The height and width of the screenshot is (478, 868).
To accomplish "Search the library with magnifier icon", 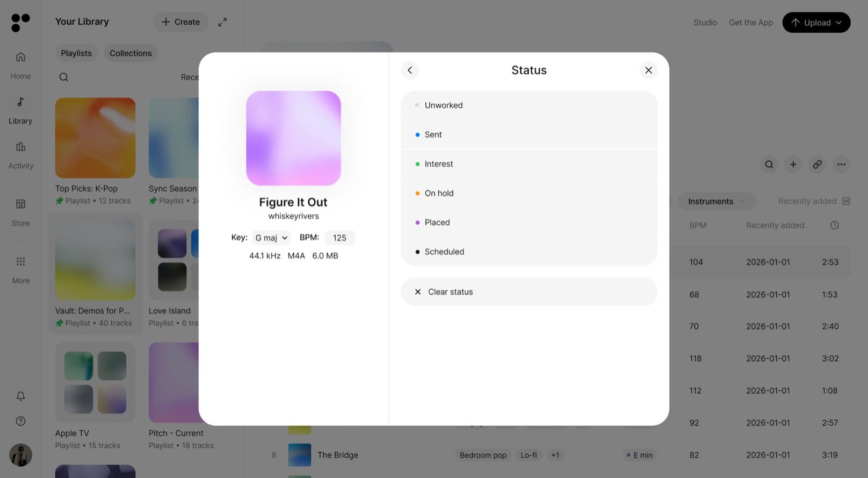I will pyautogui.click(x=63, y=77).
